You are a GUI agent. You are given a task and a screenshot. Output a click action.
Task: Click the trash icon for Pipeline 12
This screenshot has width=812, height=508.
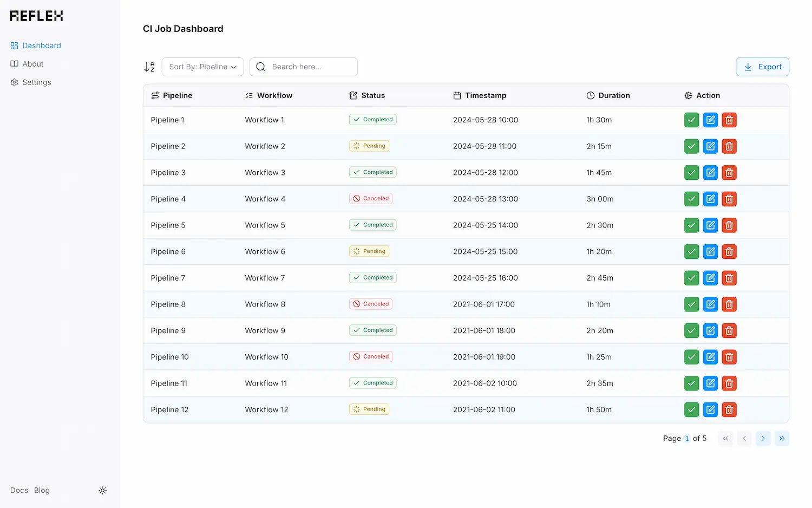729,409
